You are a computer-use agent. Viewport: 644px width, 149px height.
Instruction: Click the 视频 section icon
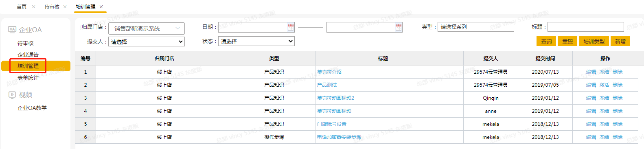click(12, 94)
